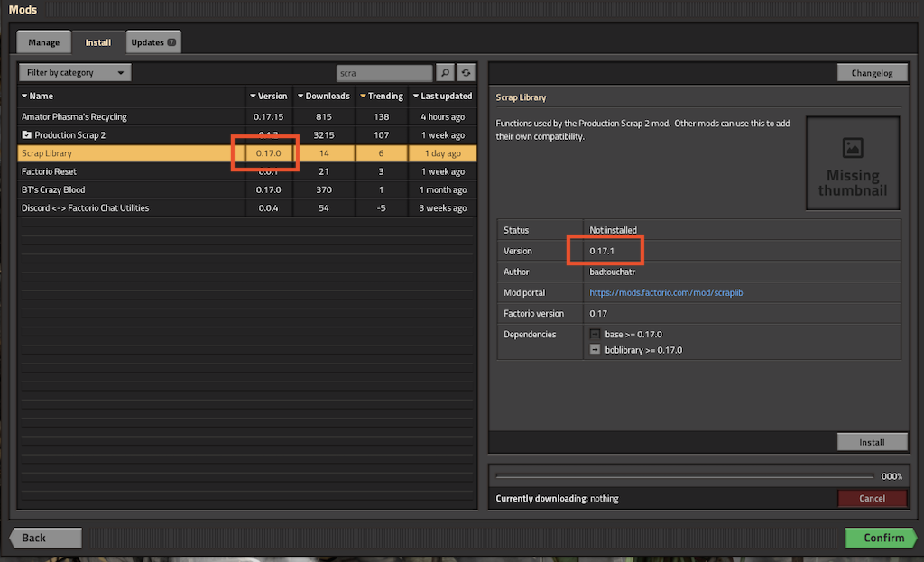Click the Missing thumbnail image placeholder
This screenshot has height=562, width=924.
click(852, 163)
